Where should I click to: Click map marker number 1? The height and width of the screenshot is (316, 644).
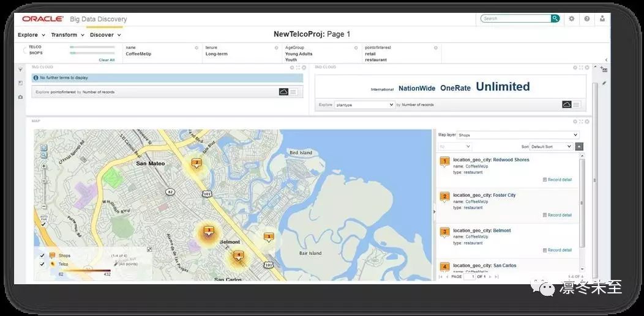[x=269, y=237]
